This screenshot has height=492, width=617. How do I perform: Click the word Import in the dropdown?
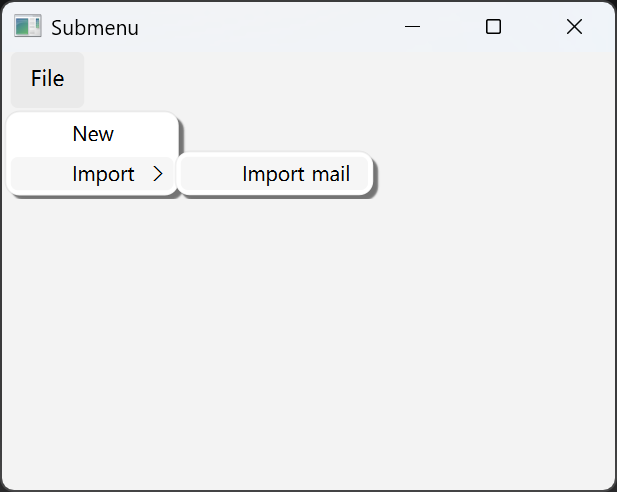(103, 174)
